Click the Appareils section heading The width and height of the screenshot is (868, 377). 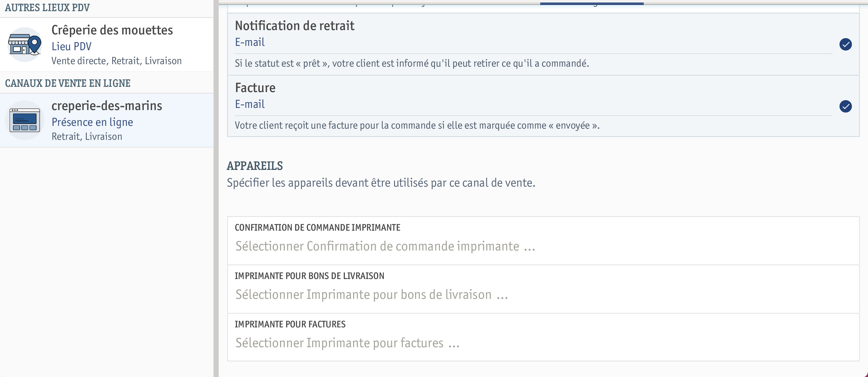pos(255,166)
